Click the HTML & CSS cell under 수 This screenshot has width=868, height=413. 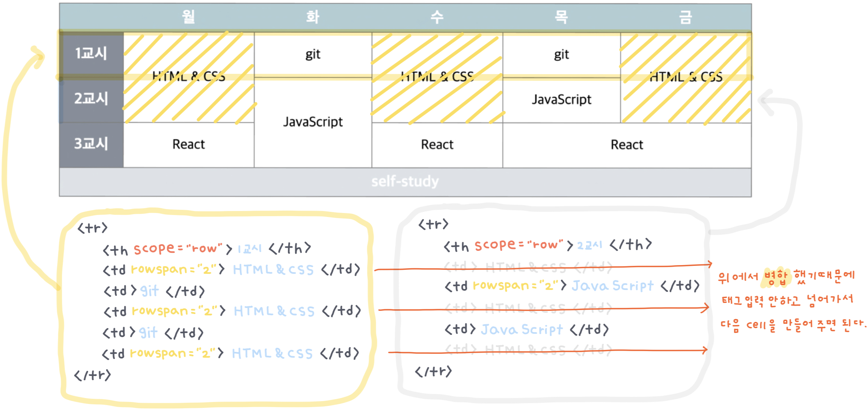point(437,77)
